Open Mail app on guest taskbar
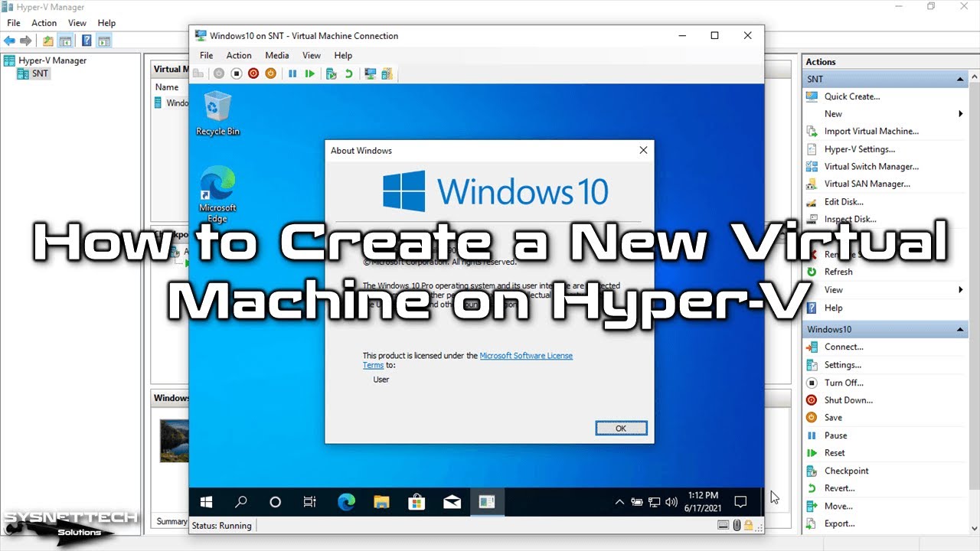980x551 pixels. tap(452, 502)
